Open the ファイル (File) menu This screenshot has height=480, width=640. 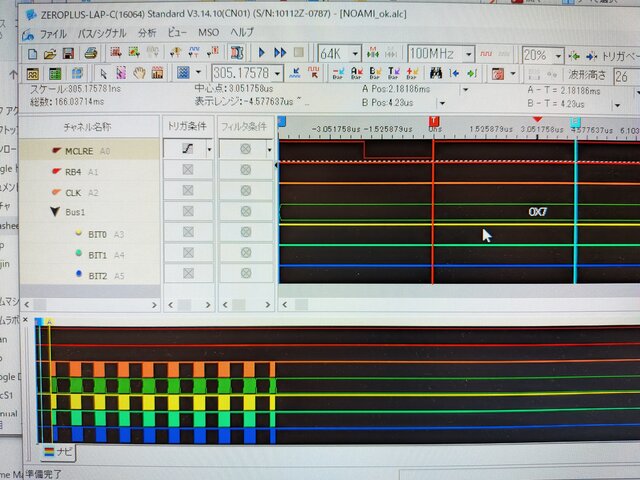(52, 33)
